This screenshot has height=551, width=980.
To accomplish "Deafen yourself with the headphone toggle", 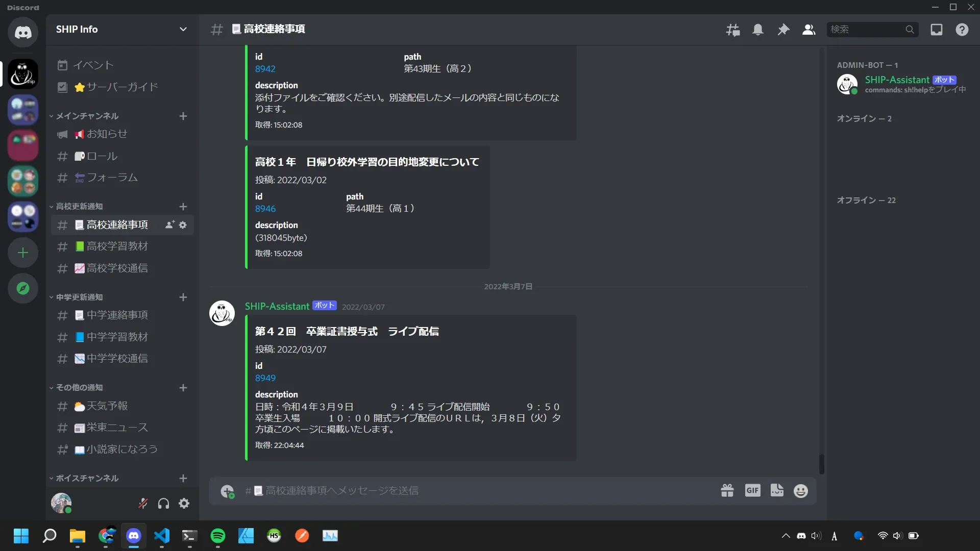I will point(163,503).
